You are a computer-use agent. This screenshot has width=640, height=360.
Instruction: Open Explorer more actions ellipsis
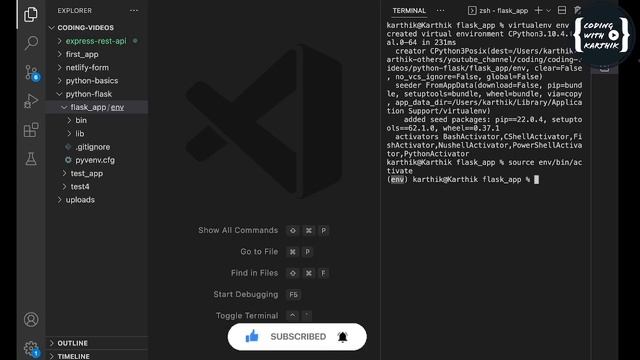click(134, 11)
